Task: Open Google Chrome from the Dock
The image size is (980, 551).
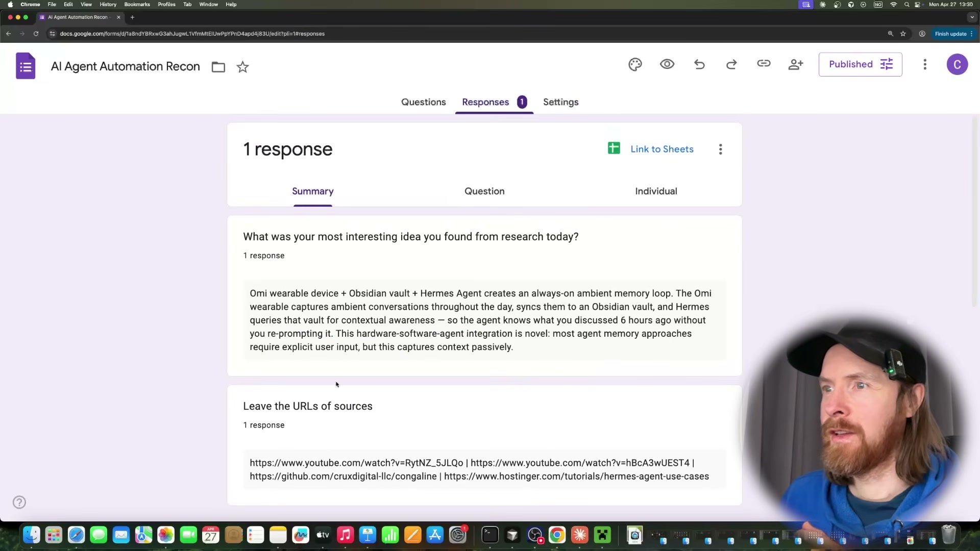Action: pos(557,535)
